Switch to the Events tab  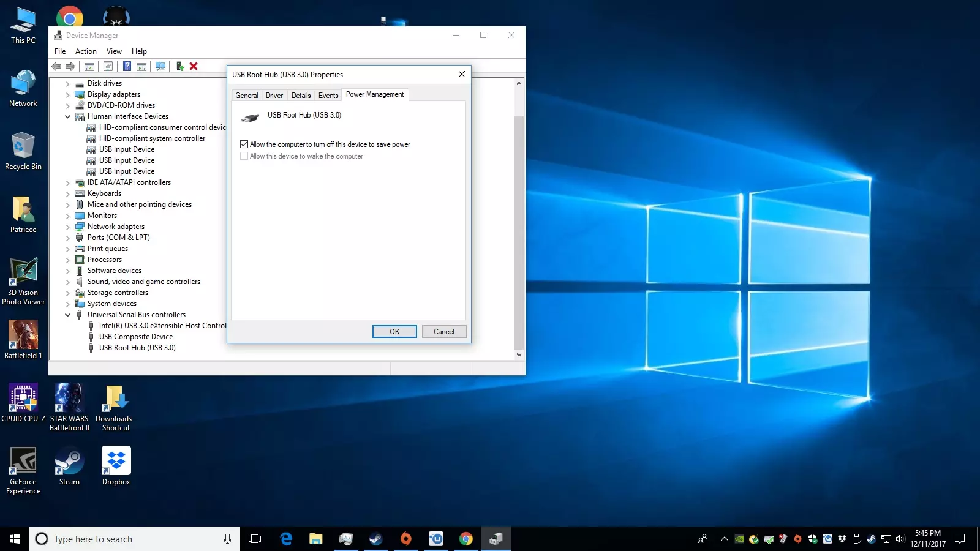point(328,96)
